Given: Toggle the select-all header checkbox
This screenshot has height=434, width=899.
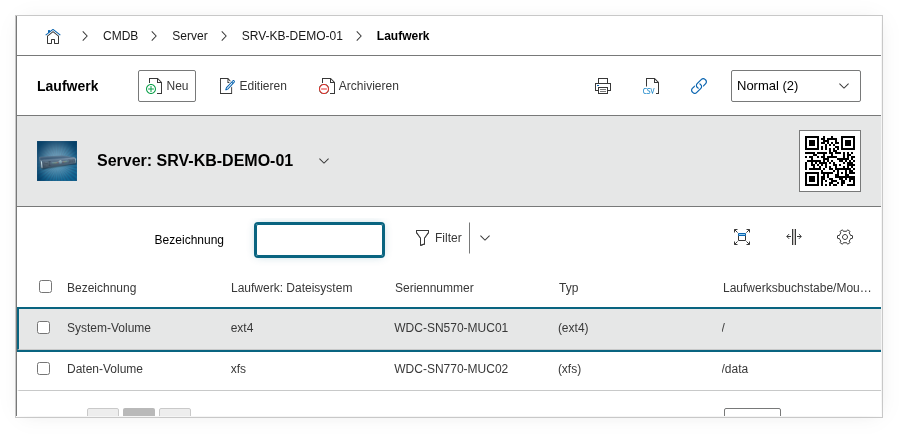Looking at the screenshot, I should pyautogui.click(x=45, y=287).
